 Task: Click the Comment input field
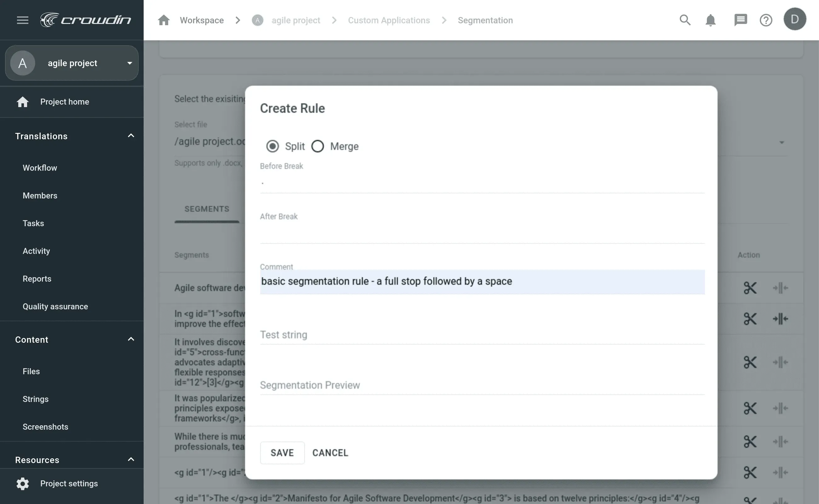[x=481, y=281]
